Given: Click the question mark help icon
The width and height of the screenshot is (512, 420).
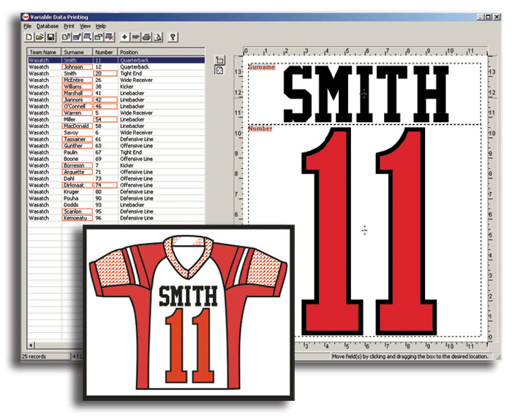Looking at the screenshot, I should tap(173, 37).
